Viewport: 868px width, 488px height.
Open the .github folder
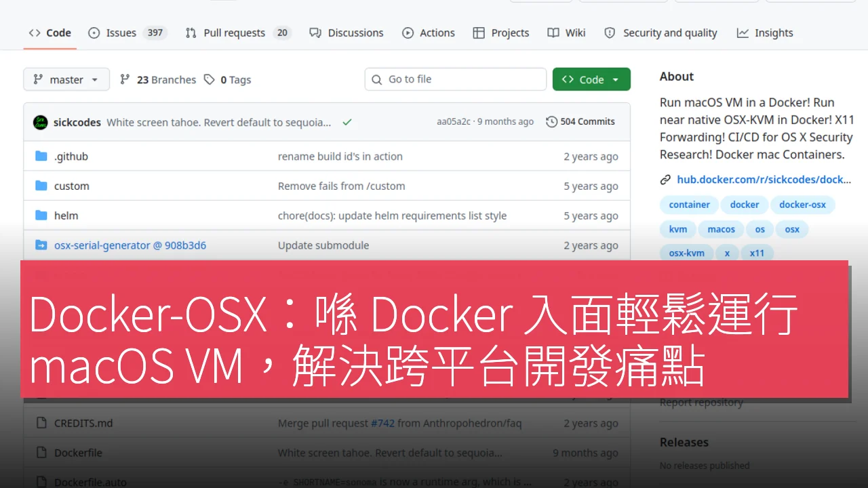pos(71,157)
